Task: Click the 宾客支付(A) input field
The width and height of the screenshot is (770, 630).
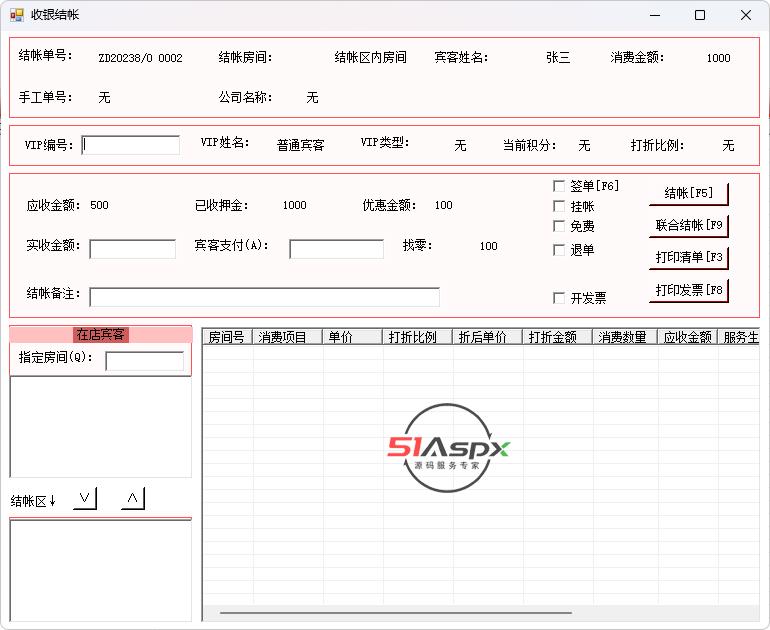Action: pyautogui.click(x=336, y=249)
